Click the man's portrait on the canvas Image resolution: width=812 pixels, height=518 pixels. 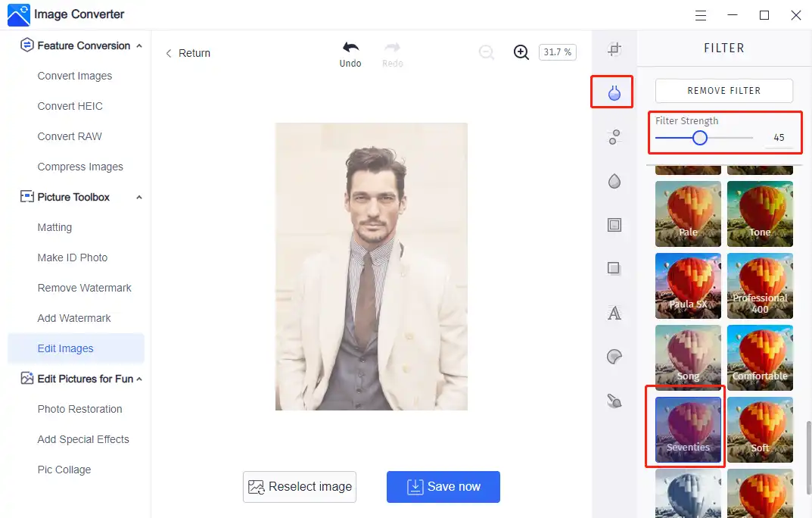tap(372, 267)
